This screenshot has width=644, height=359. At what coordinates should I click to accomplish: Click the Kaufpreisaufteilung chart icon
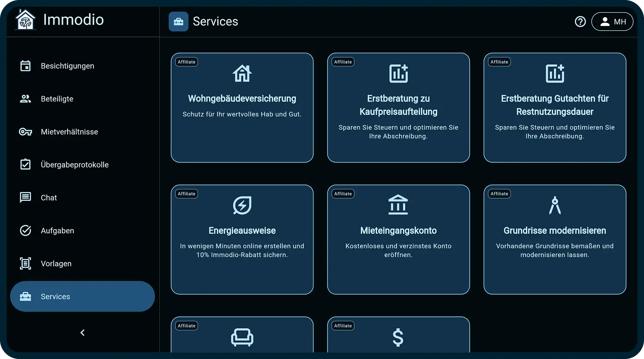coord(399,73)
